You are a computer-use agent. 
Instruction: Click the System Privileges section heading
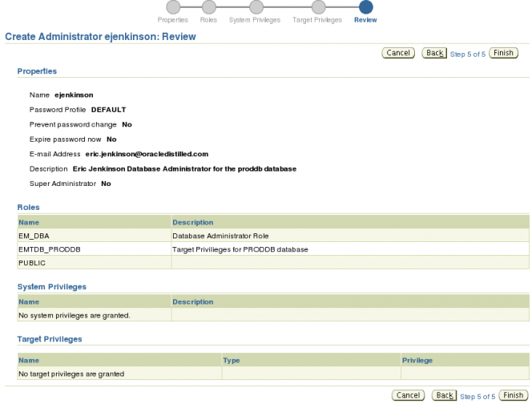coord(52,287)
